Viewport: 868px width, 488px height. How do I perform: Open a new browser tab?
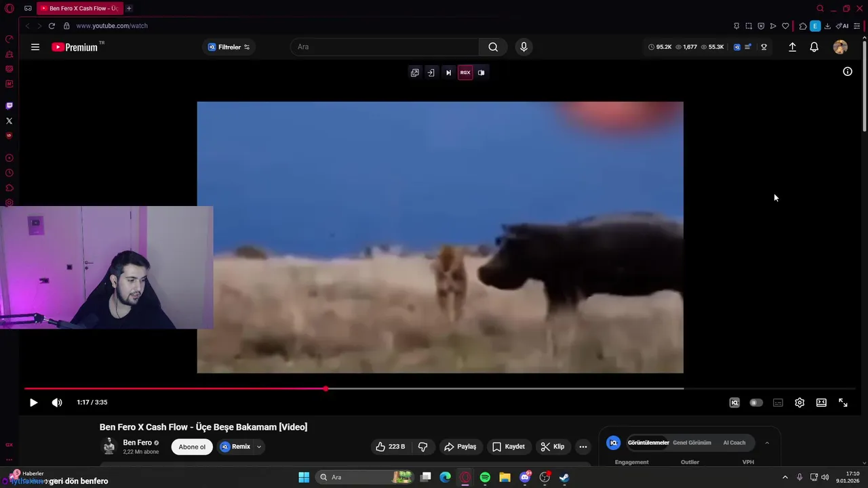(x=129, y=8)
